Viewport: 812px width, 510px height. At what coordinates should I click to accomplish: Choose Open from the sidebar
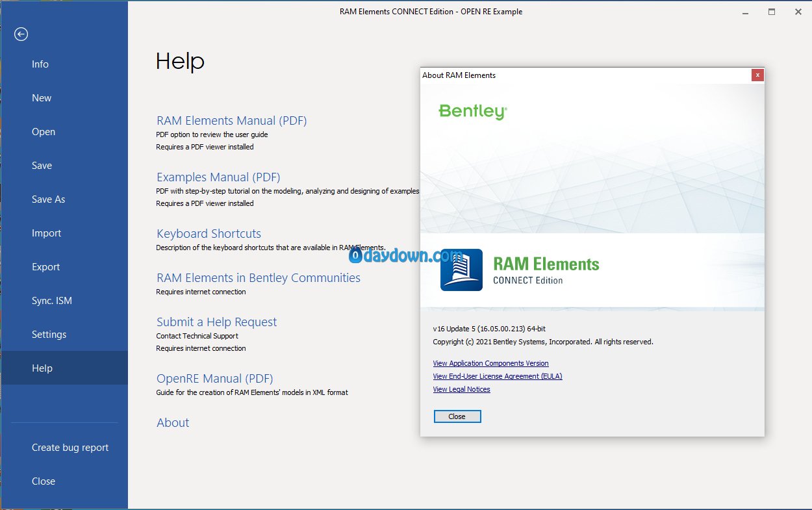click(64, 132)
